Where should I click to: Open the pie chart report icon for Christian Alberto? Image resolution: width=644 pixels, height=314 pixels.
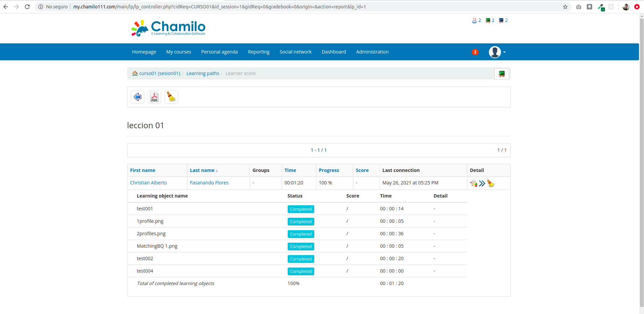473,183
